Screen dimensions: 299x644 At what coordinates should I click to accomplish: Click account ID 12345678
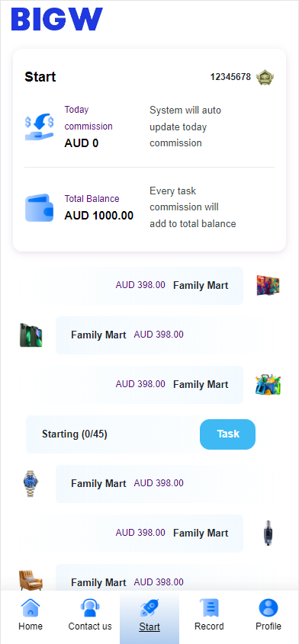[230, 77]
